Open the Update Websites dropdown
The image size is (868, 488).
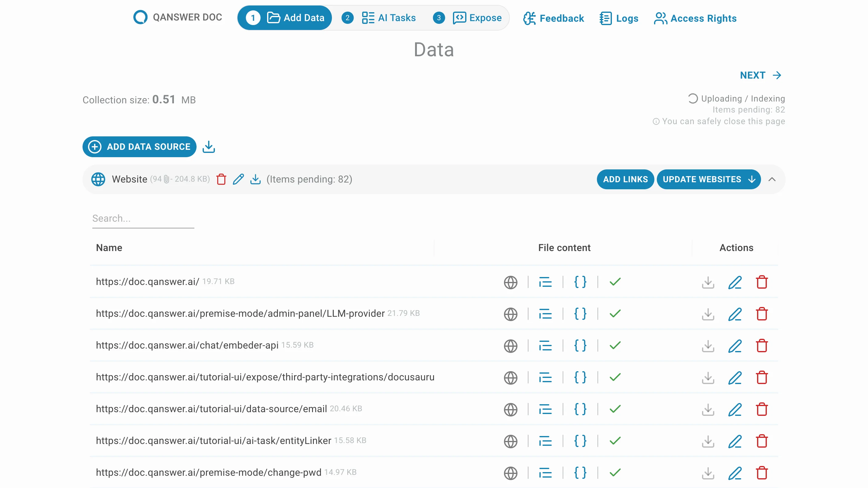(x=709, y=179)
